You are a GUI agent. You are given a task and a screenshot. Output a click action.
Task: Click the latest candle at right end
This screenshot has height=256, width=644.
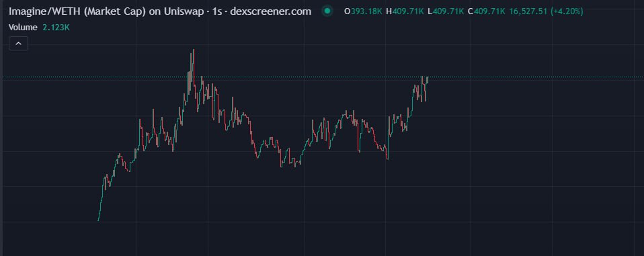(x=428, y=79)
